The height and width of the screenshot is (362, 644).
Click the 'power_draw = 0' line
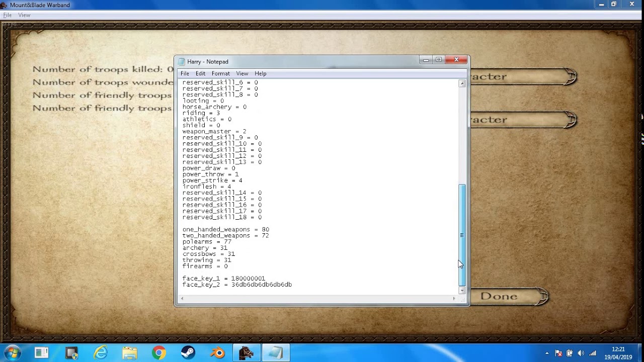tap(208, 168)
